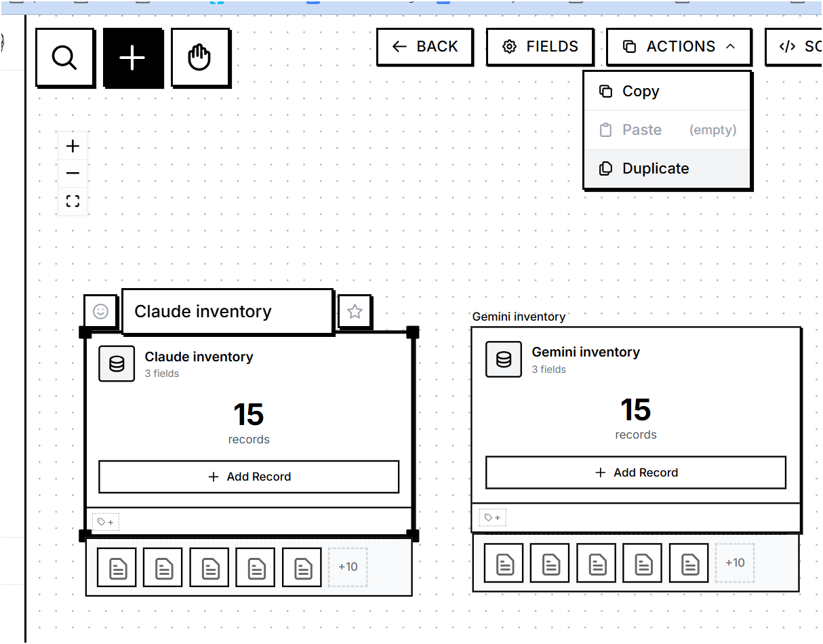Collapse the ACTIONS dropdown via its chevron
This screenshot has width=823, height=644.
(731, 46)
